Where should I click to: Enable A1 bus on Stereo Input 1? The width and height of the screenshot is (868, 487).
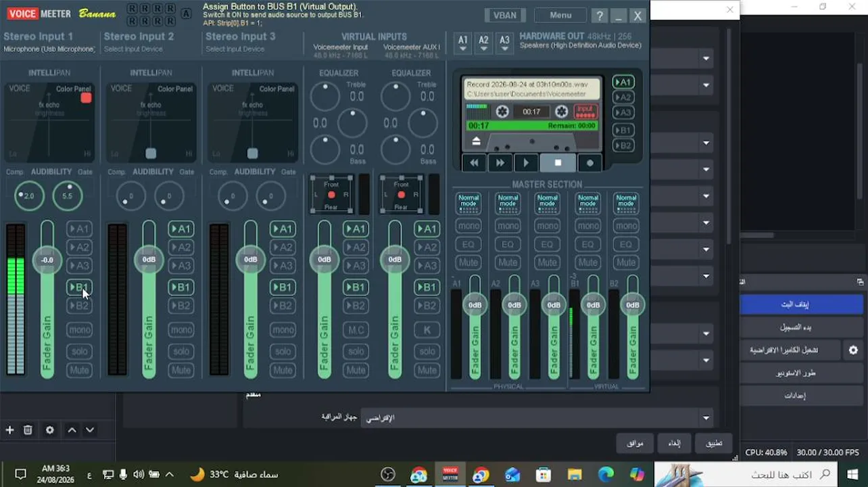tap(79, 229)
